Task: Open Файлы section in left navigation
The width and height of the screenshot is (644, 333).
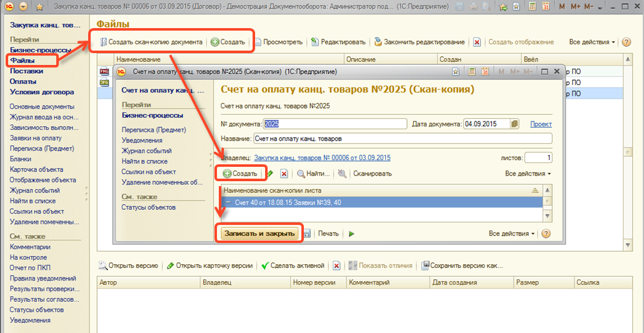Action: 23,61
